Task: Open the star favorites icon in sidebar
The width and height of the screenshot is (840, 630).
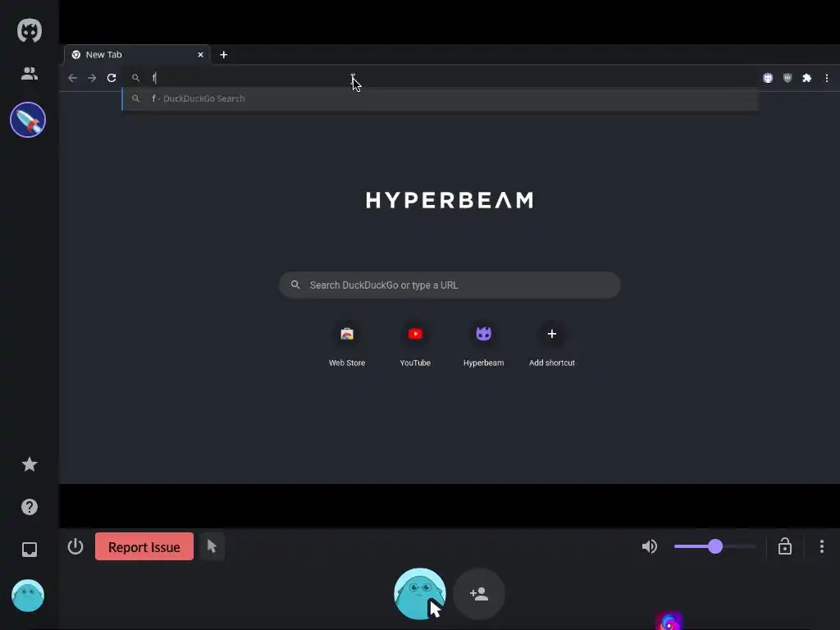Action: coord(29,464)
